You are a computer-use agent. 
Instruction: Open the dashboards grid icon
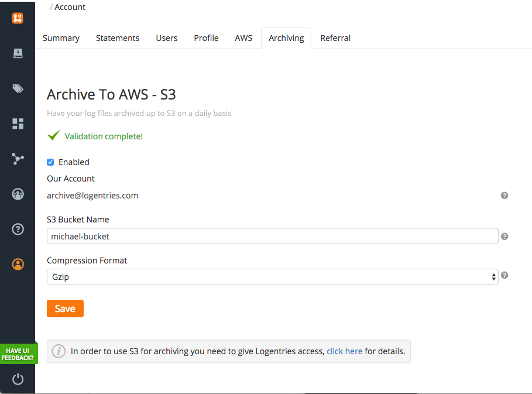(x=18, y=124)
